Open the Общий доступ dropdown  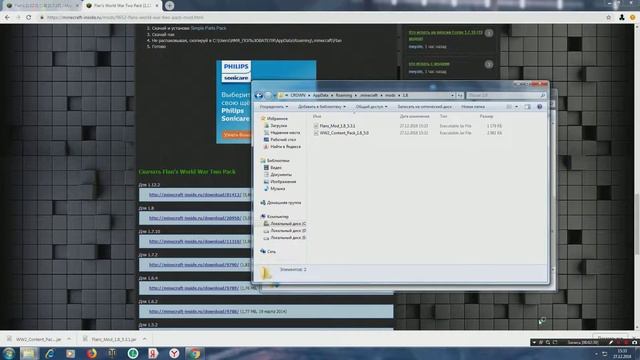tap(371, 107)
